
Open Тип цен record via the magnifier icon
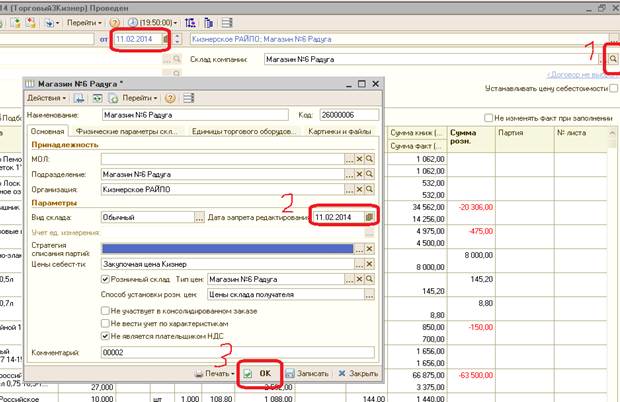(x=369, y=279)
